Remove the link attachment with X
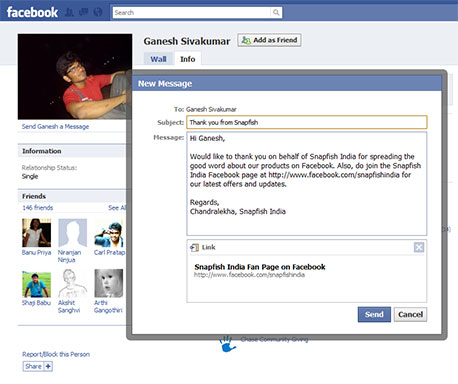Viewport: 458px width, 384px height. click(419, 247)
